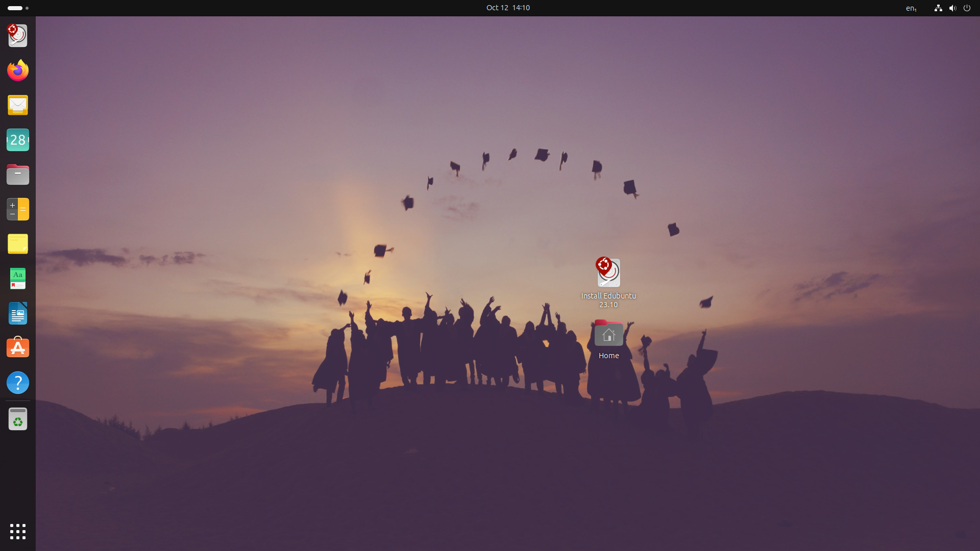Open the Files manager in dock
980x551 pixels.
[x=18, y=174]
